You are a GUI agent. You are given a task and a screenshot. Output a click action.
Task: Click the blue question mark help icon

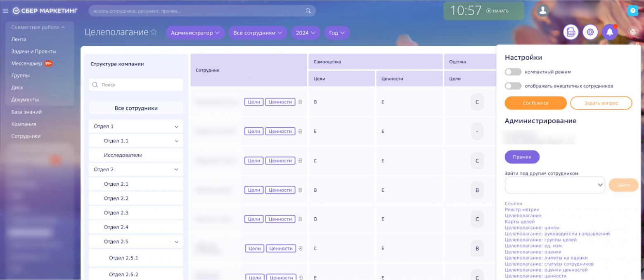click(632, 11)
